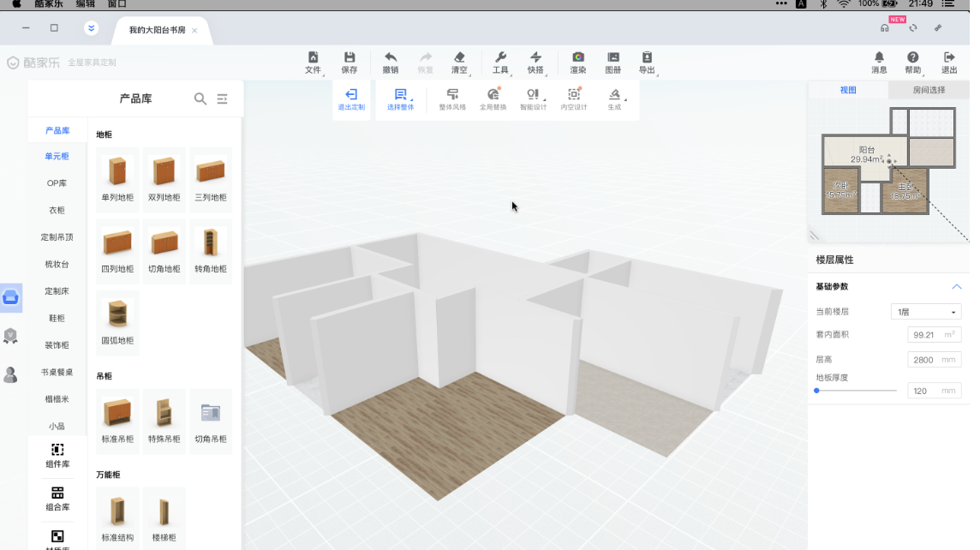Click the 清空 eraser icon
Screen dimensions: 980x550
coord(460,57)
